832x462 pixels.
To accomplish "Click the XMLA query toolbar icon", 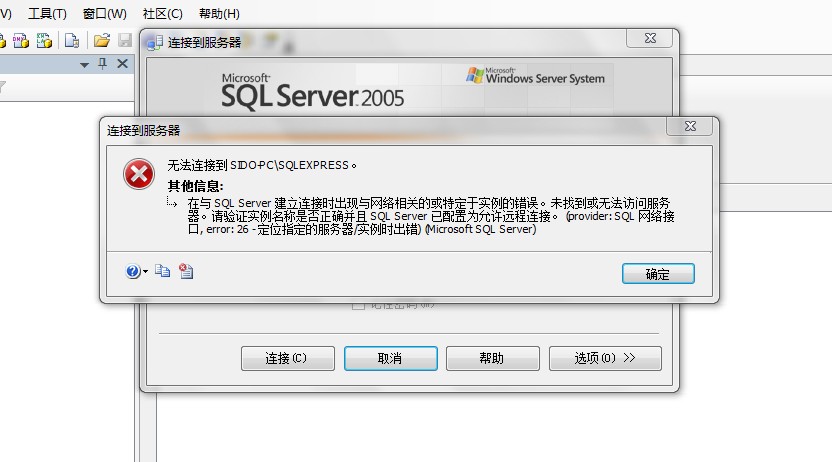I will pyautogui.click(x=44, y=40).
